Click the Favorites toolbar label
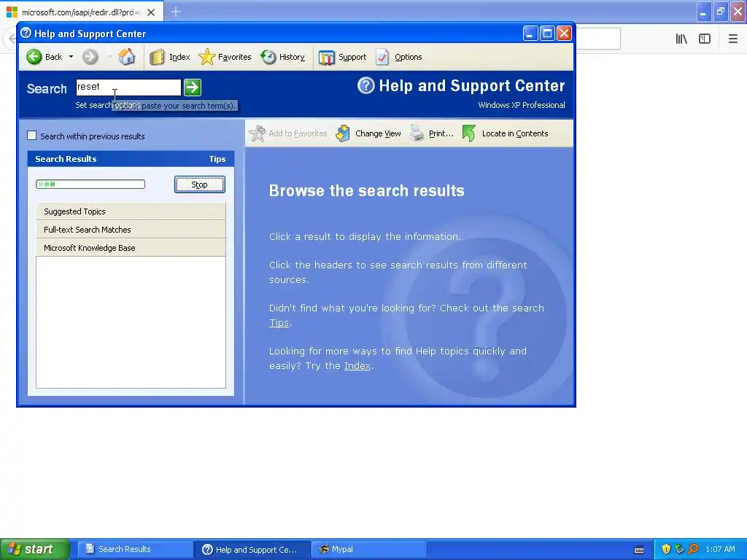Viewport: 747px width, 560px height. tap(234, 57)
